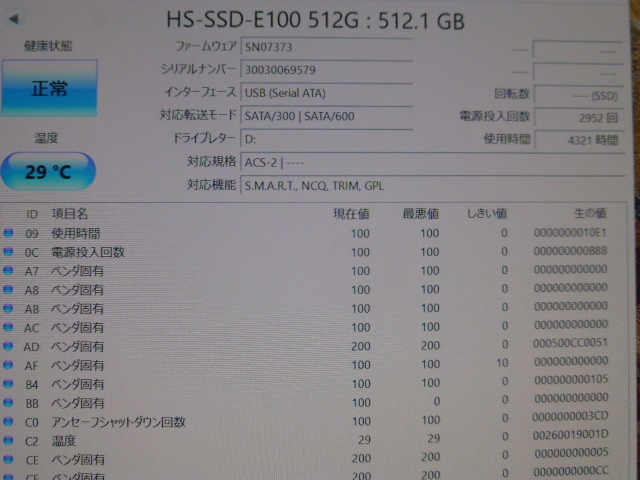This screenshot has height=480, width=640.
Task: Click the drive letter field D:
Action: pyautogui.click(x=327, y=139)
